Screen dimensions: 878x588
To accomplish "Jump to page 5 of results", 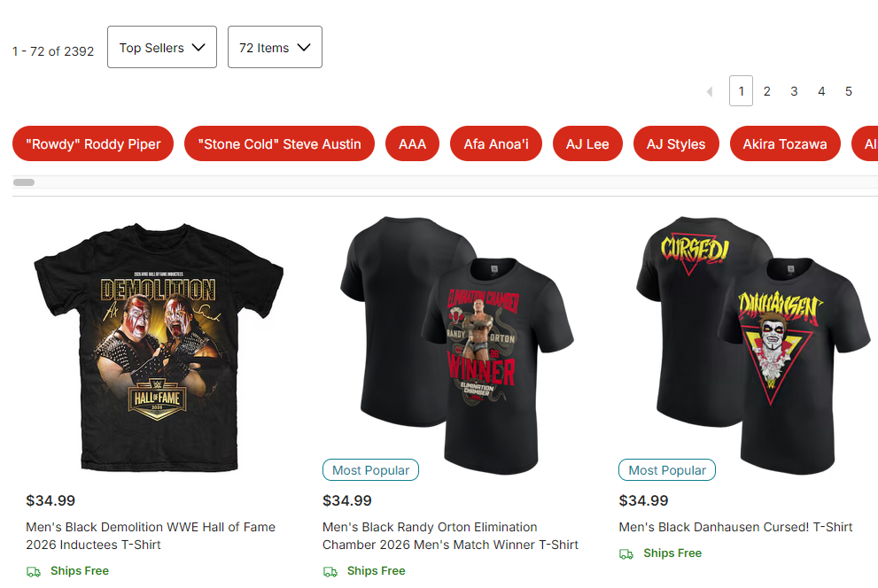I will [849, 91].
